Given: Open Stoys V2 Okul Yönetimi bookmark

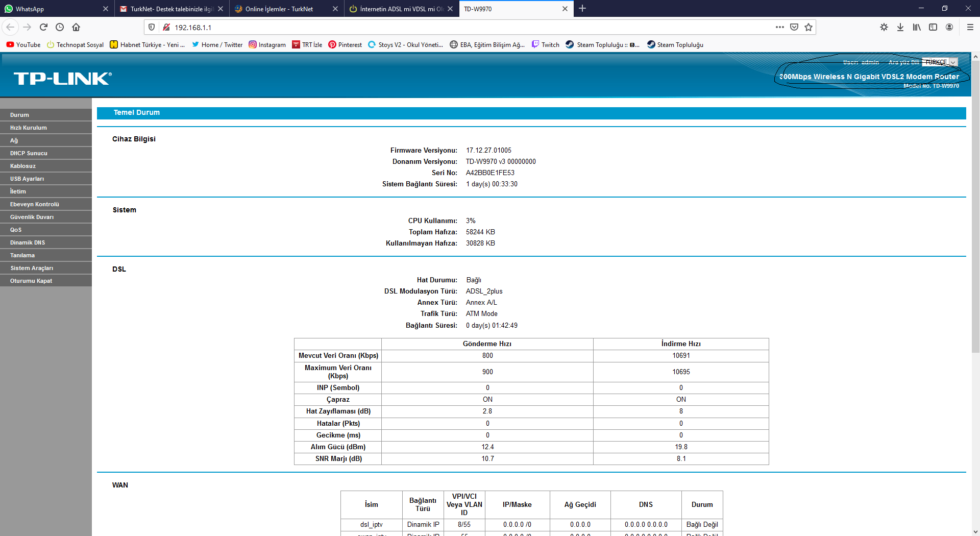Looking at the screenshot, I should 406,44.
